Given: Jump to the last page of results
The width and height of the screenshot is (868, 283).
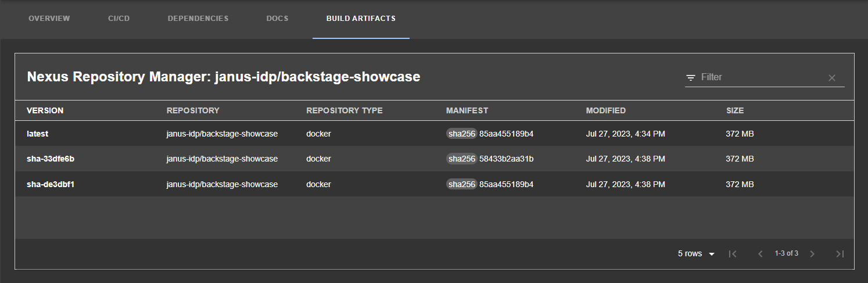Looking at the screenshot, I should click(x=839, y=254).
